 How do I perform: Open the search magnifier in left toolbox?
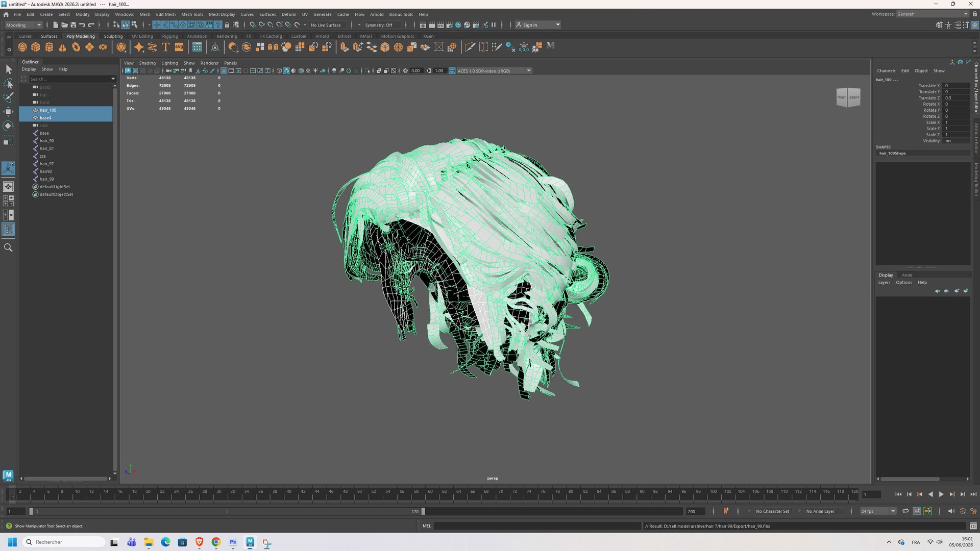click(8, 247)
